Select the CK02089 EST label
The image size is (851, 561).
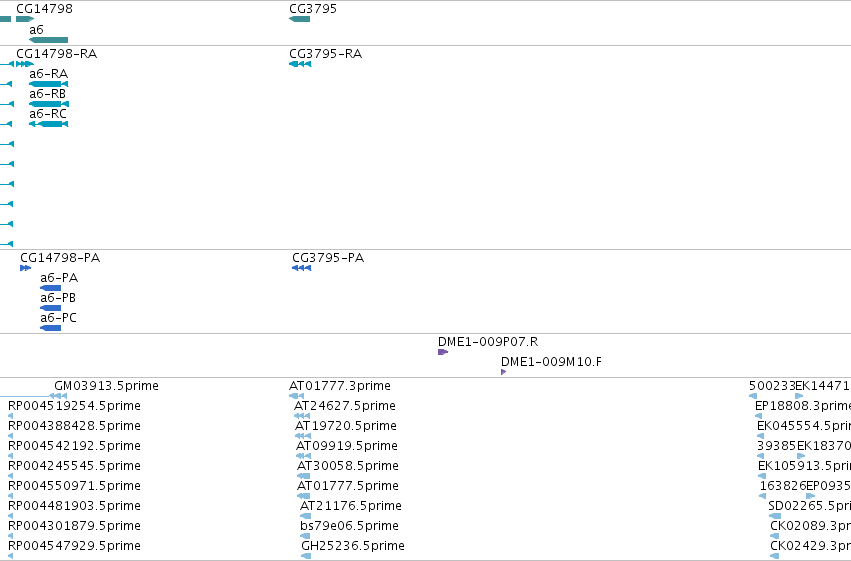(x=810, y=526)
